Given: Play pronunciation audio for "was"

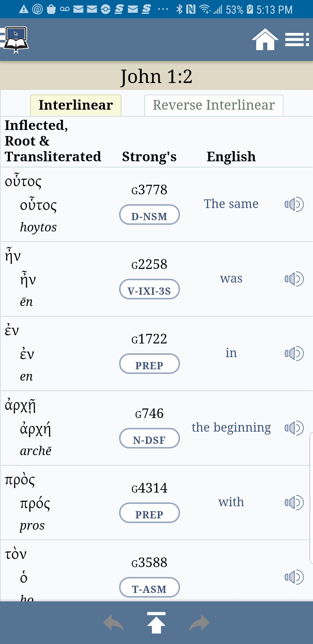Looking at the screenshot, I should tap(294, 279).
